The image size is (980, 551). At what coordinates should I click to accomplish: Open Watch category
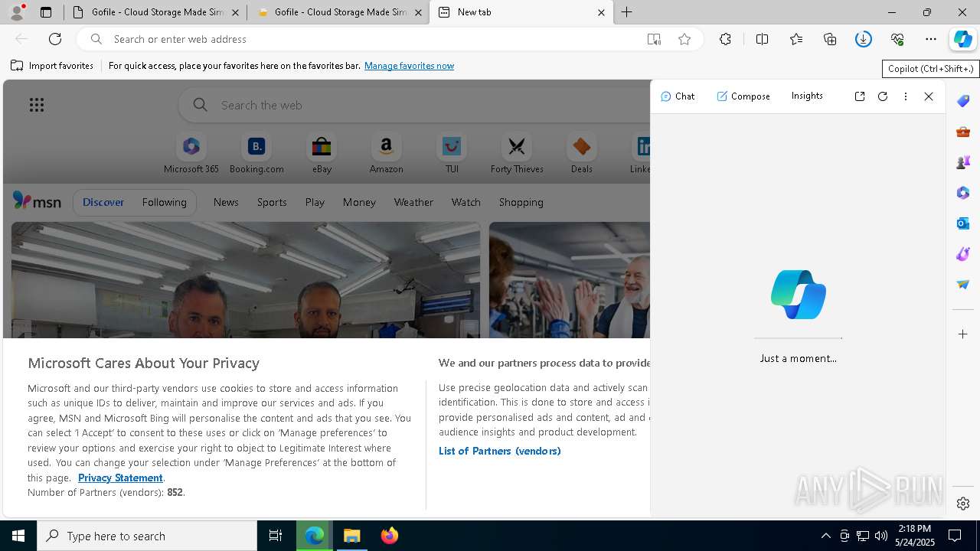pos(466,202)
